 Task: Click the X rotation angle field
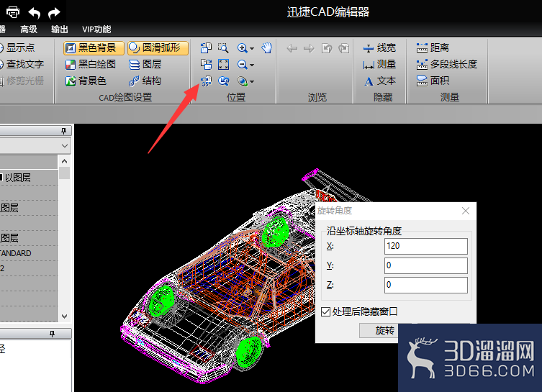pyautogui.click(x=426, y=246)
